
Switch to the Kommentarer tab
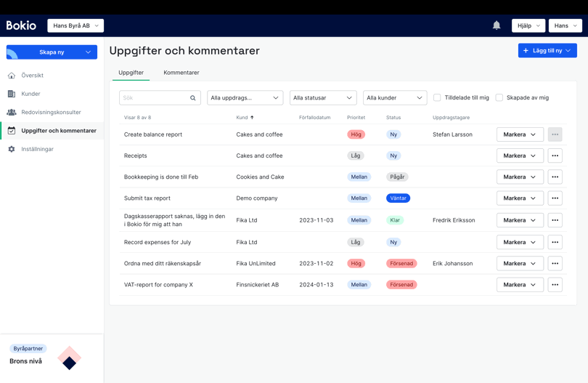(181, 73)
